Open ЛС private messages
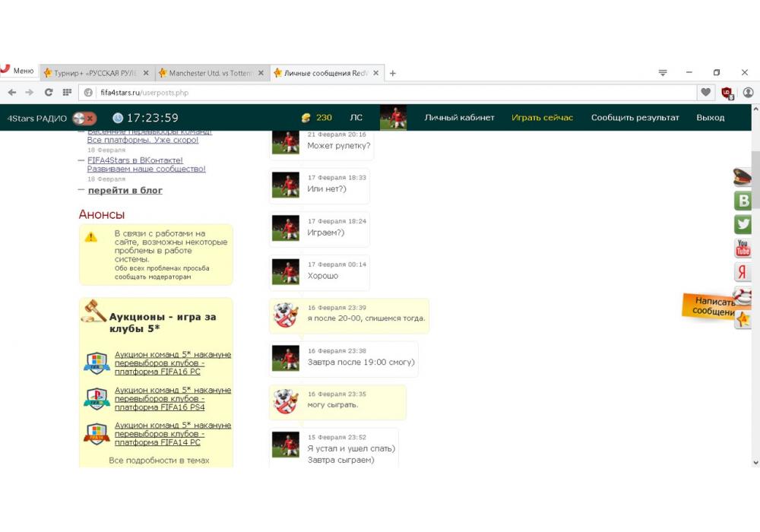 pos(356,118)
